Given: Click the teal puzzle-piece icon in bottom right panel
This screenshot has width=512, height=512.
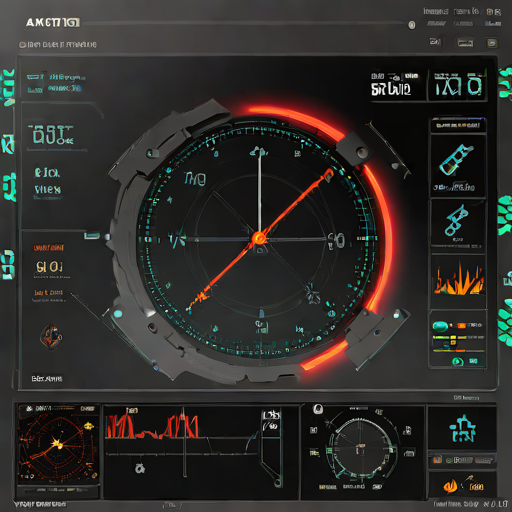Looking at the screenshot, I should [463, 429].
